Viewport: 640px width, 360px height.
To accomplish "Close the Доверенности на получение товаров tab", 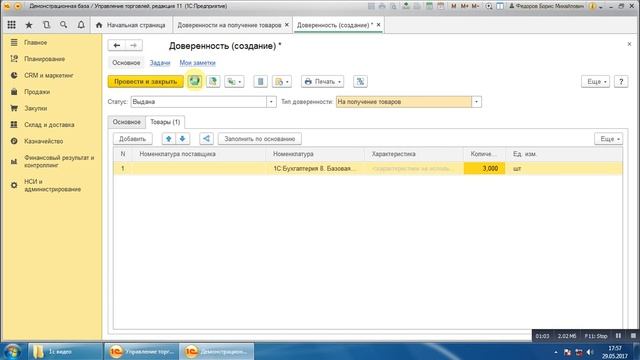I will point(287,25).
